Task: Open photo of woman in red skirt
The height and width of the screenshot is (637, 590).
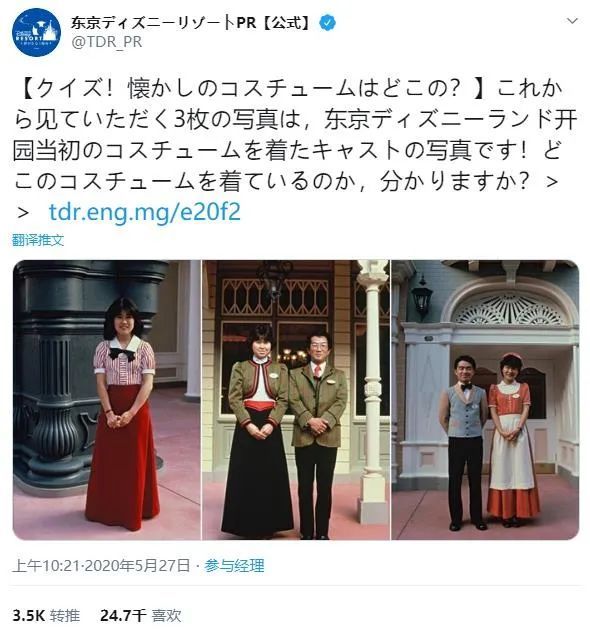Action: (107, 400)
